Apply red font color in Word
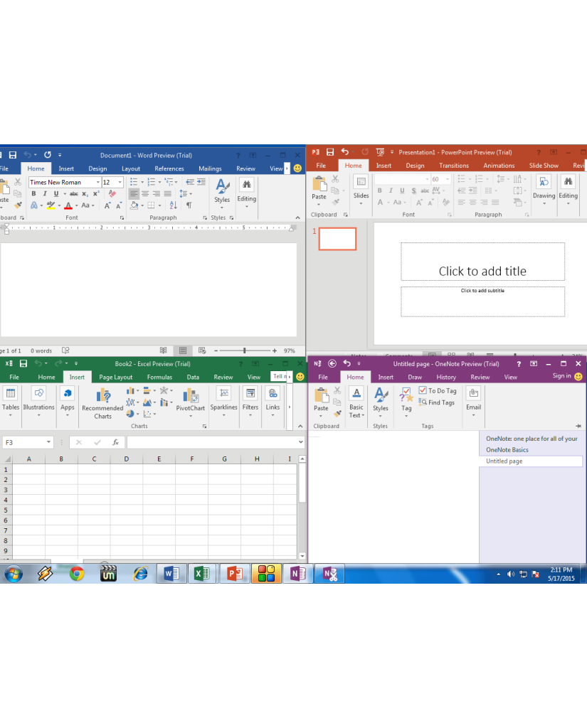Screen dimensions: 587x728 pos(68,205)
